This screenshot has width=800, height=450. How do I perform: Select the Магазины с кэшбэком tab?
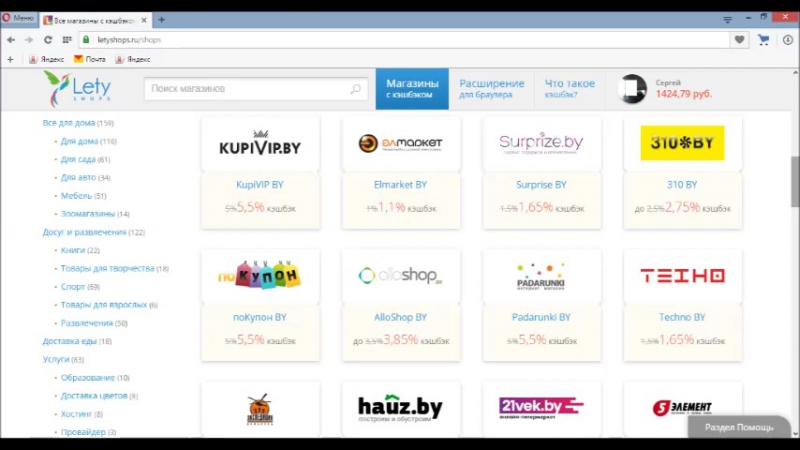[x=412, y=88]
